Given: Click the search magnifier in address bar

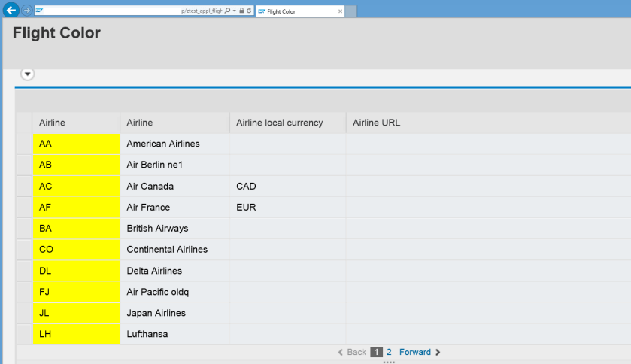Looking at the screenshot, I should [x=227, y=11].
